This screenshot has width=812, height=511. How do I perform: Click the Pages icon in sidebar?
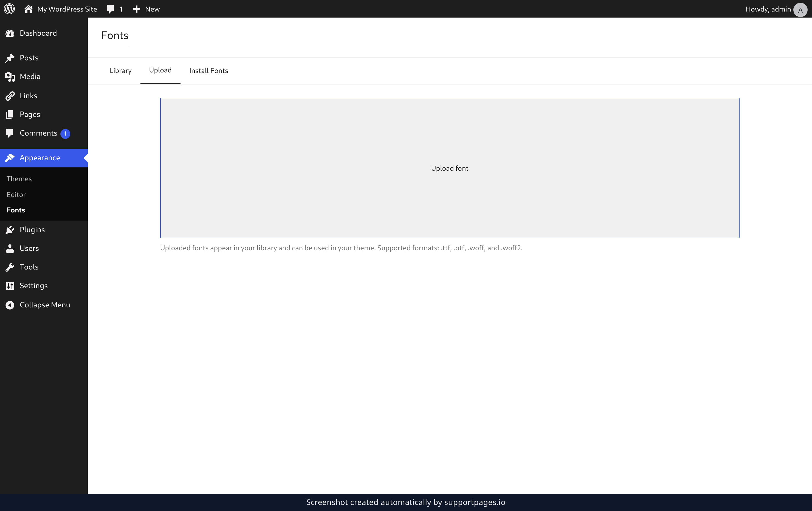tap(10, 115)
